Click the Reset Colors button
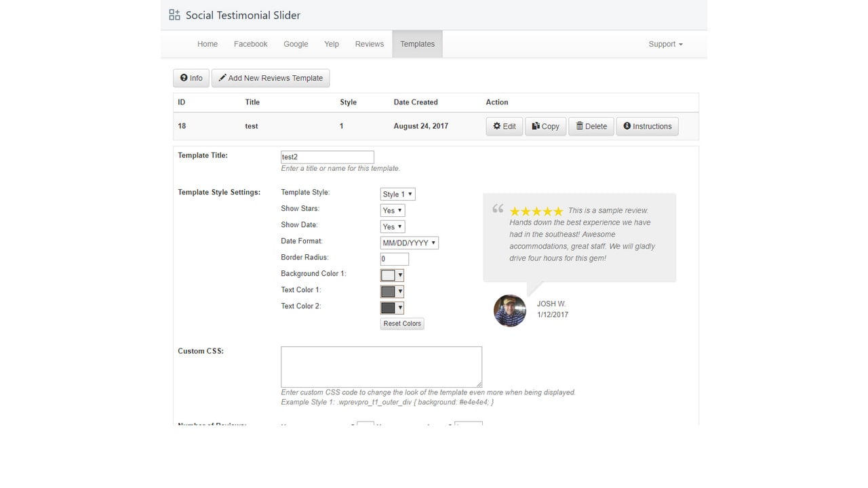 point(402,324)
